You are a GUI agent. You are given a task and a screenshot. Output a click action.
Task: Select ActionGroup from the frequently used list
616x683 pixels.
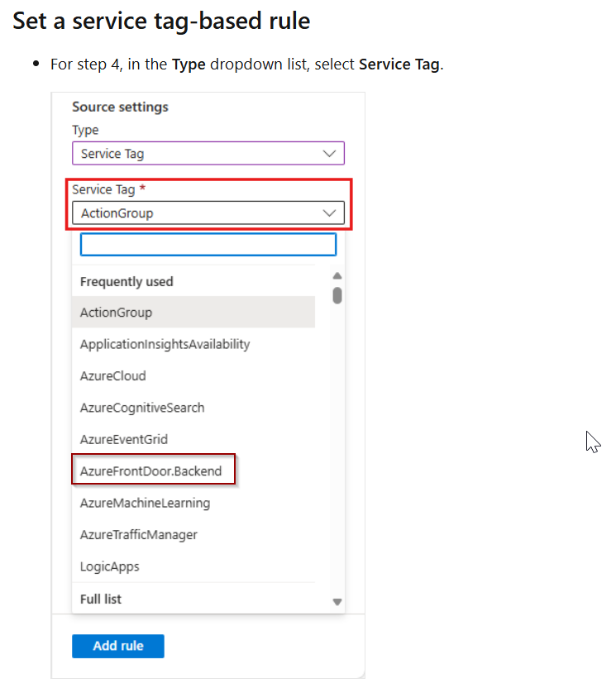click(x=193, y=313)
